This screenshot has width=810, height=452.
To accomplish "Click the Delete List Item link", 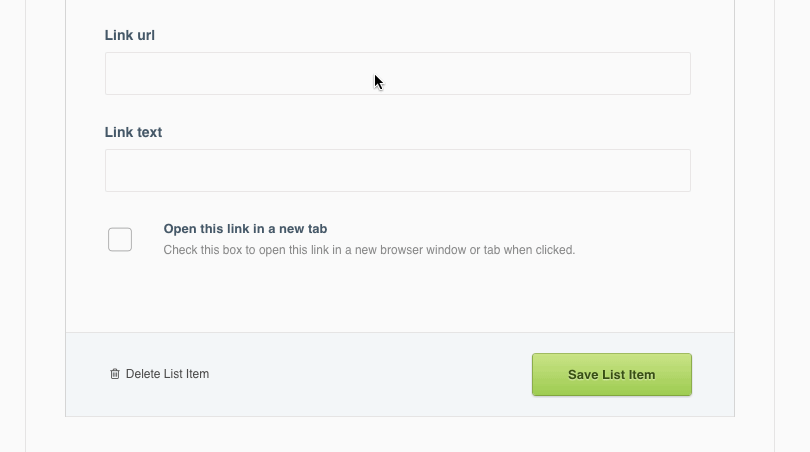I will click(167, 374).
